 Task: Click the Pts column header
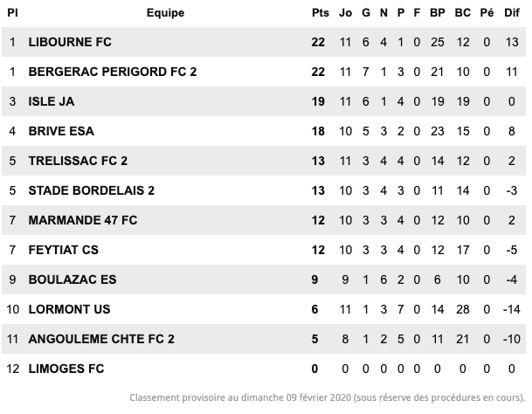(x=321, y=13)
